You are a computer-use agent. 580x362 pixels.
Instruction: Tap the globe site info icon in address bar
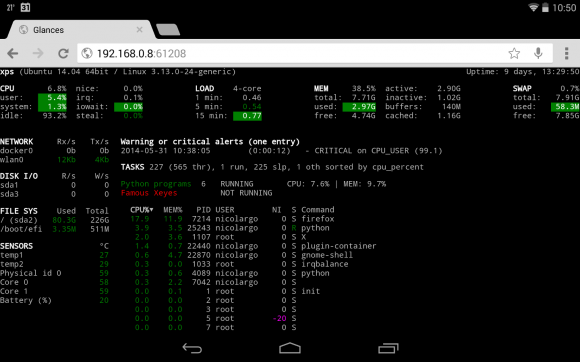87,54
